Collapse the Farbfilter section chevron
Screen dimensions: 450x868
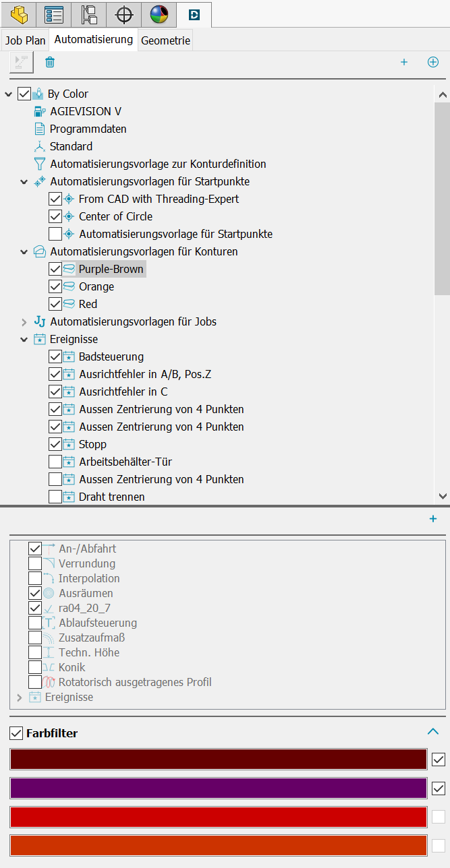click(433, 732)
